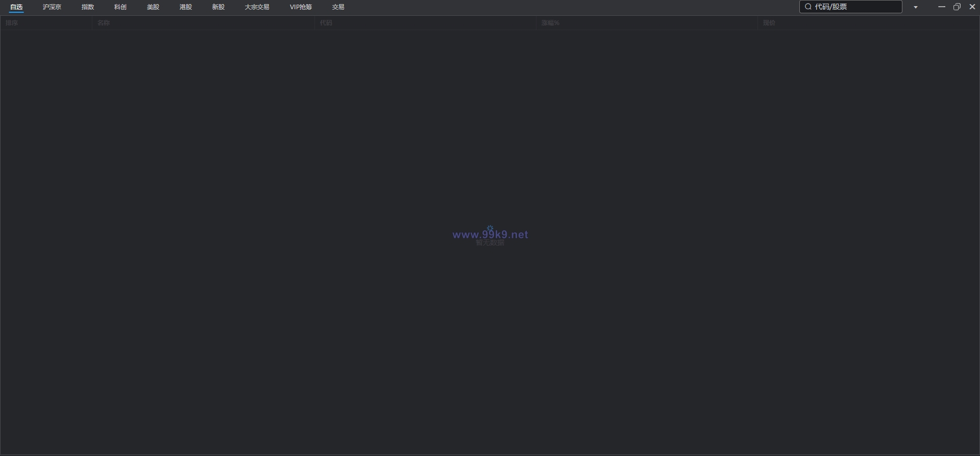
Task: Switch to the 港股 tab
Action: pyautogui.click(x=186, y=7)
